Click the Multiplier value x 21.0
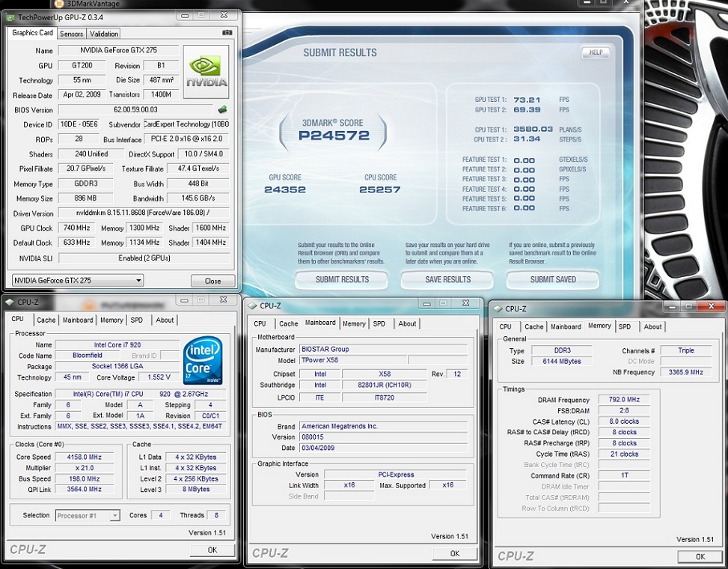The height and width of the screenshot is (569, 728). click(x=84, y=468)
